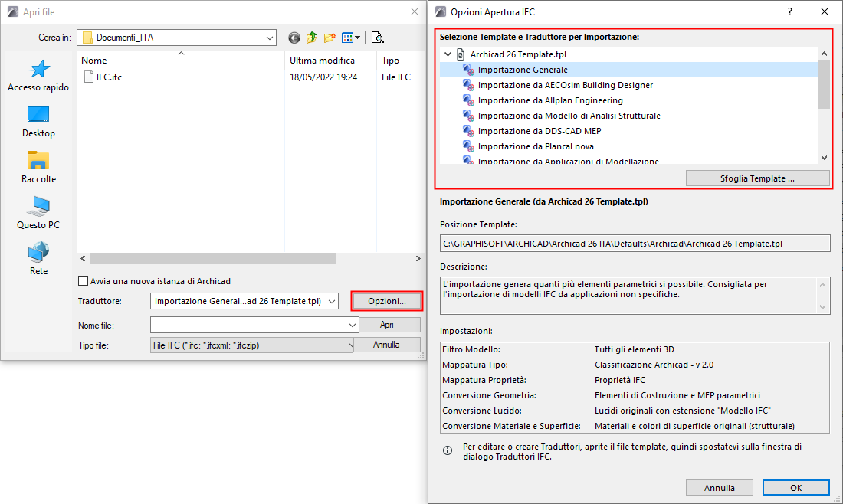Click the '18/05/2022 19:24' date cell
The image size is (843, 504).
pos(323,77)
